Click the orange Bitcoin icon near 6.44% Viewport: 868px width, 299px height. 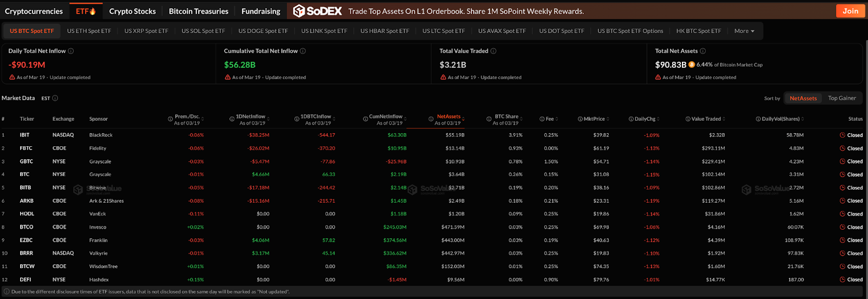point(692,64)
